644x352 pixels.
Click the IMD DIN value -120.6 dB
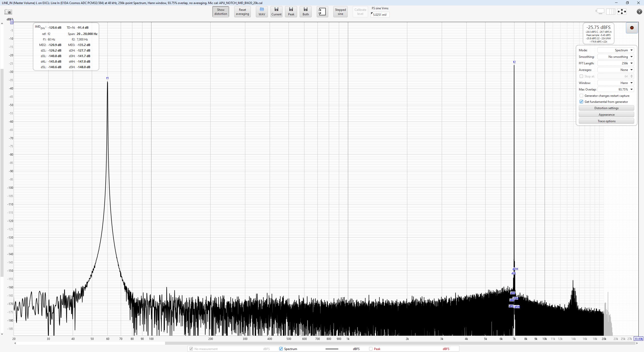pos(55,28)
